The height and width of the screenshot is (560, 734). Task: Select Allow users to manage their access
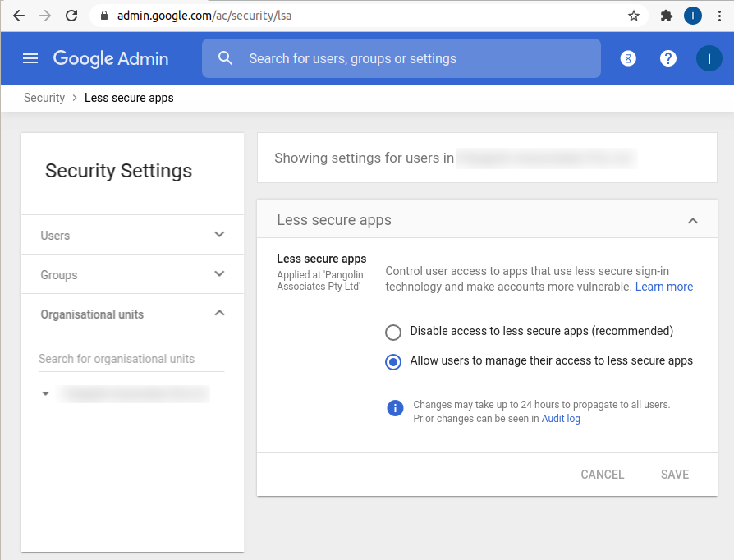point(393,361)
